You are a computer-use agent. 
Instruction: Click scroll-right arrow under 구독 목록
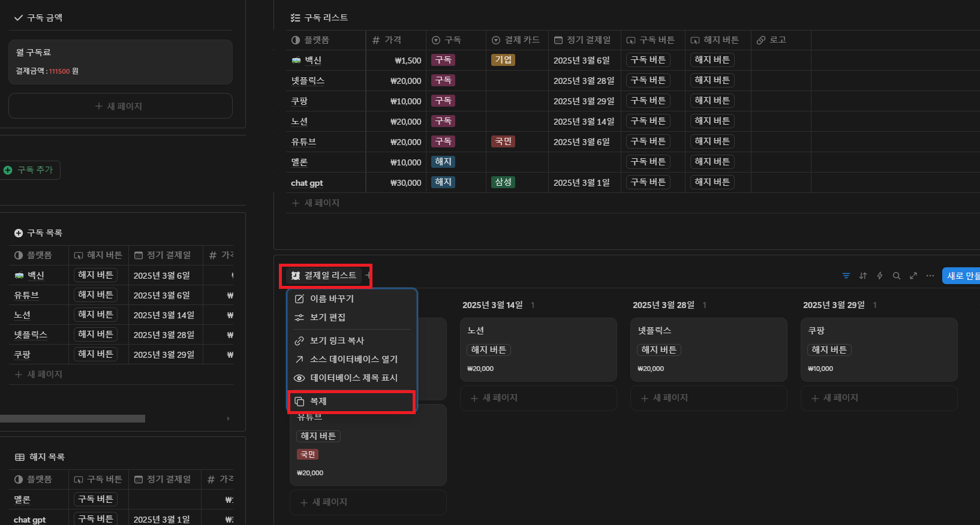pos(229,418)
